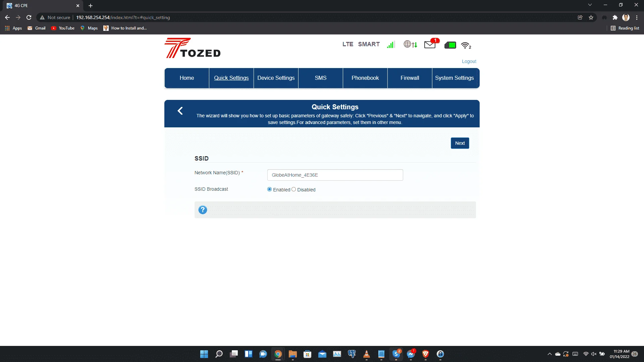Viewport: 644px width, 362px height.
Task: Reload the router page
Action: (29, 17)
